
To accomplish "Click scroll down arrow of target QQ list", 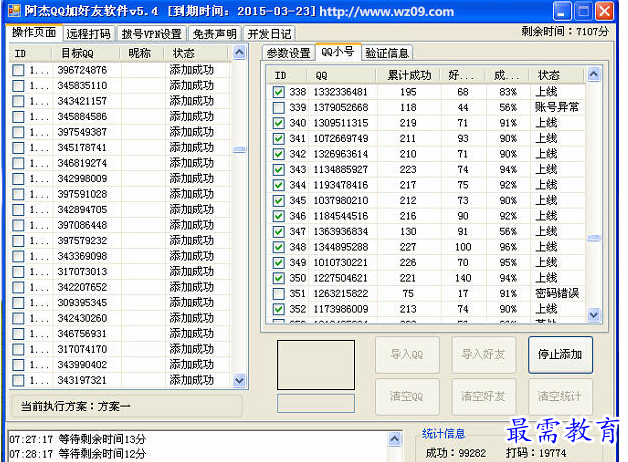I will coord(239,380).
